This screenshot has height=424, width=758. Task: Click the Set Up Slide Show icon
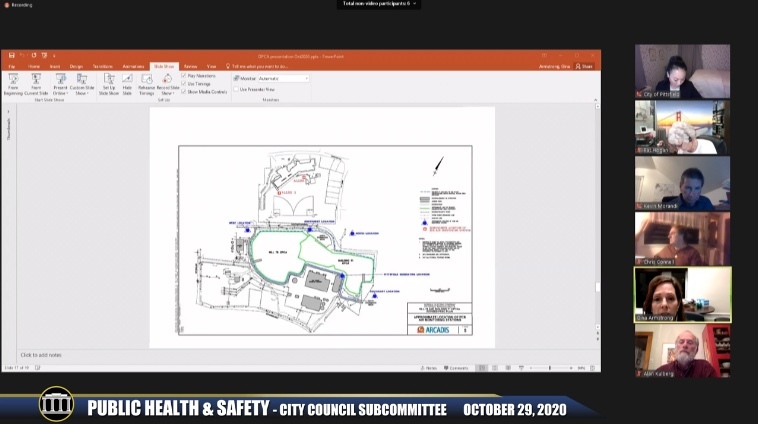click(x=109, y=82)
